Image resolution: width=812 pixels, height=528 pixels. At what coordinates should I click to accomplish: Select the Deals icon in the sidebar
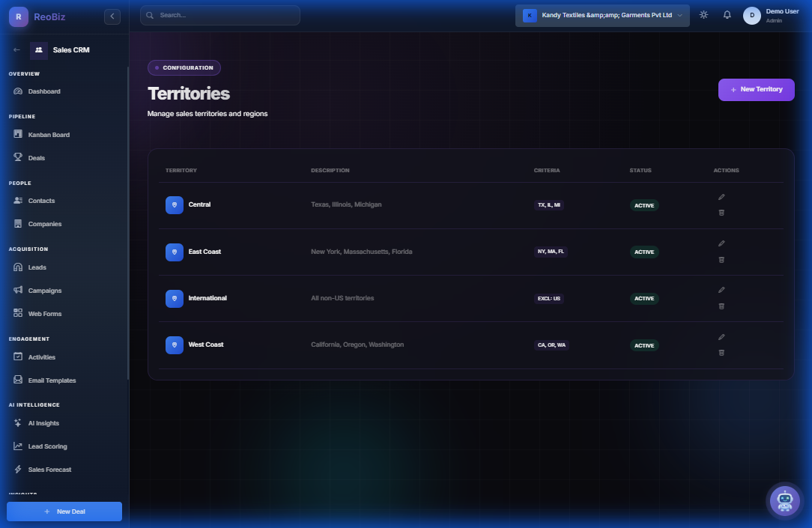point(20,157)
